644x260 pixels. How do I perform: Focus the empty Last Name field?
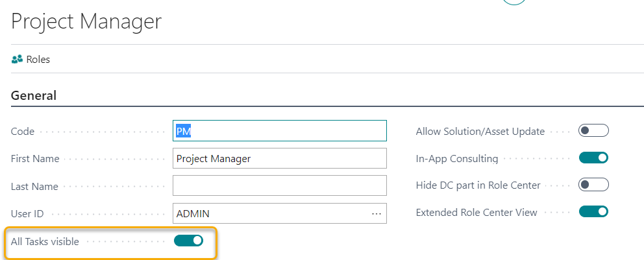coord(279,185)
